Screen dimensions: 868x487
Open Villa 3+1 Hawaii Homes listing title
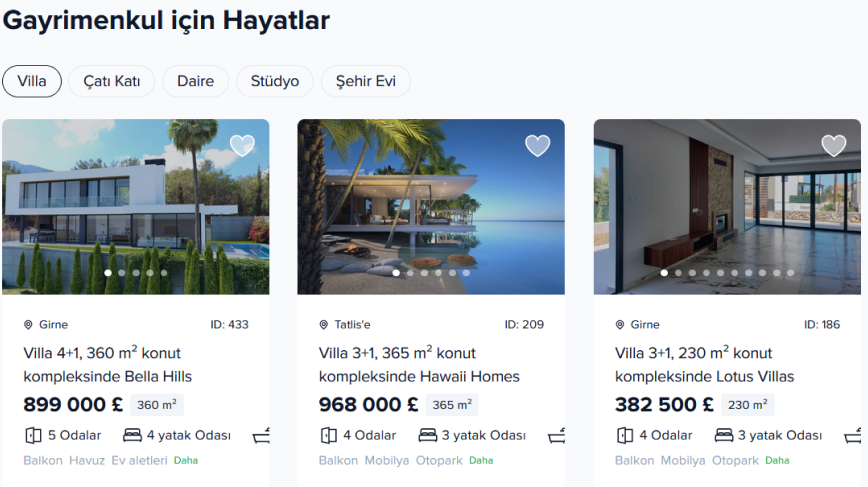point(419,365)
